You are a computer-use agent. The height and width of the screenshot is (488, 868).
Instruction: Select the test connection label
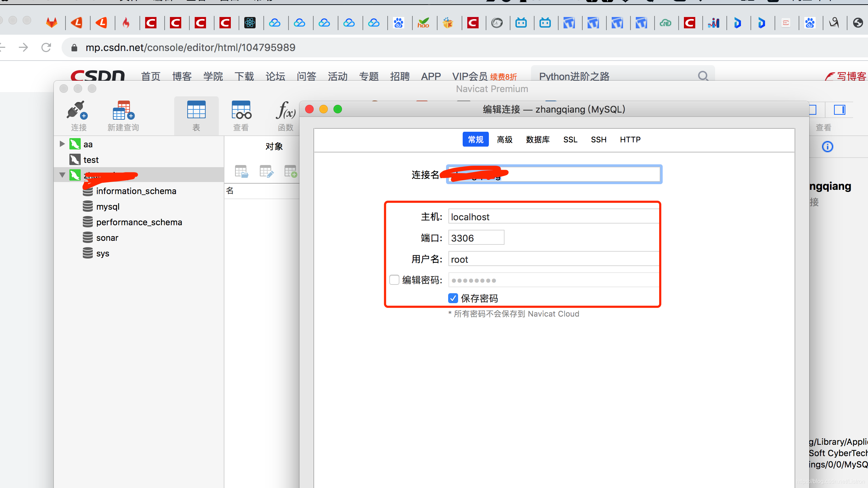pos(91,160)
